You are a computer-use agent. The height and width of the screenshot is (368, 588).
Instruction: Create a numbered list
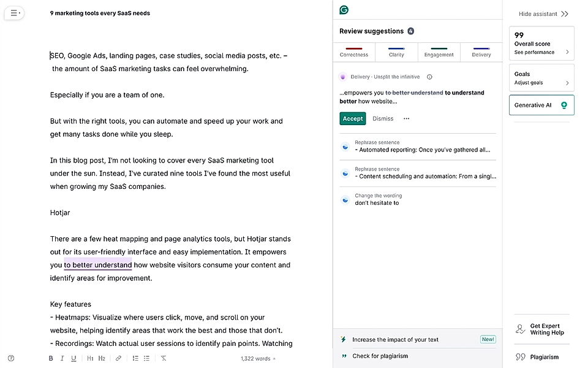point(134,358)
